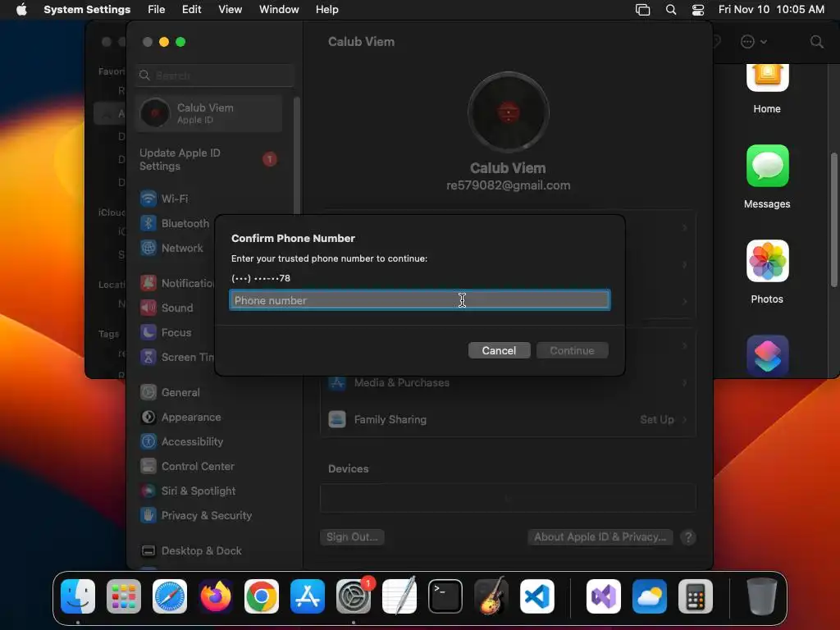Open the View menu
This screenshot has width=840, height=630.
click(x=231, y=10)
